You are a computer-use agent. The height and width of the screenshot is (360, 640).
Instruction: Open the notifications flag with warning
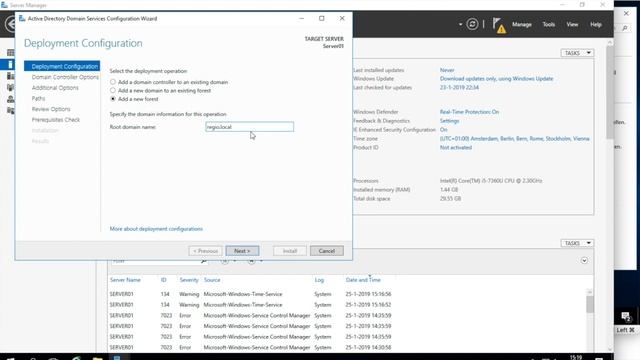[498, 25]
